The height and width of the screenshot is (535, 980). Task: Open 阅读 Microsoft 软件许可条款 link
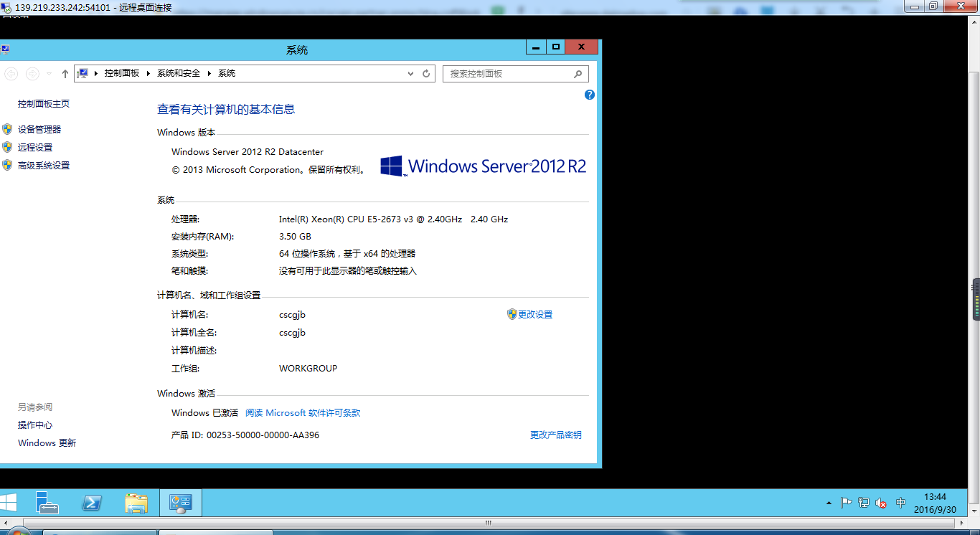(303, 413)
